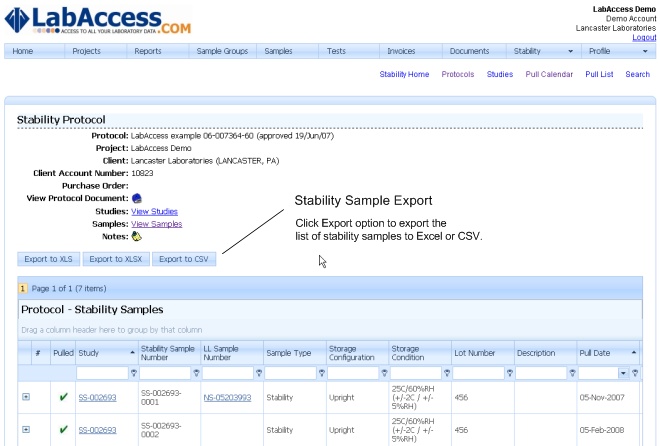The width and height of the screenshot is (660, 446).
Task: Open the Sample Groups menu
Action: pos(222,50)
